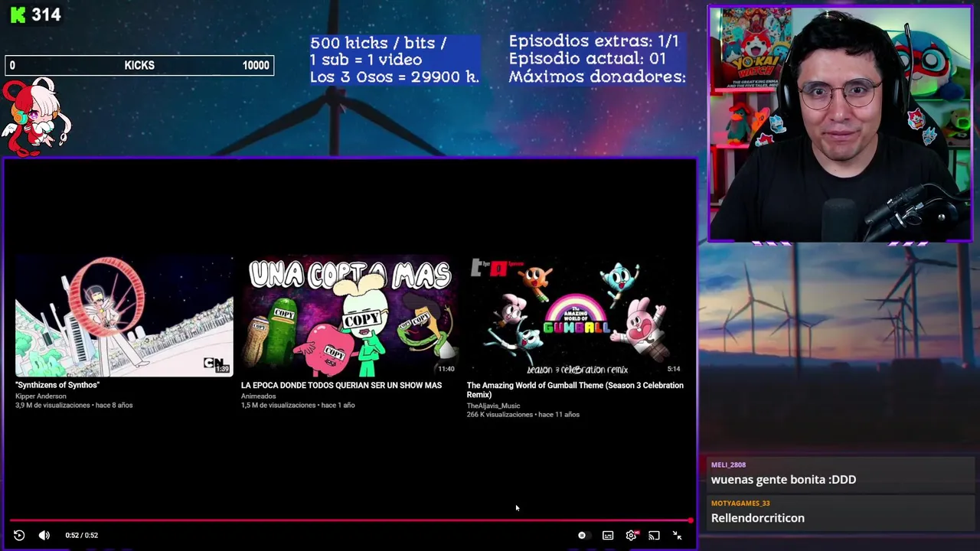Click the green Kick logo icon
The image size is (980, 551).
(18, 15)
